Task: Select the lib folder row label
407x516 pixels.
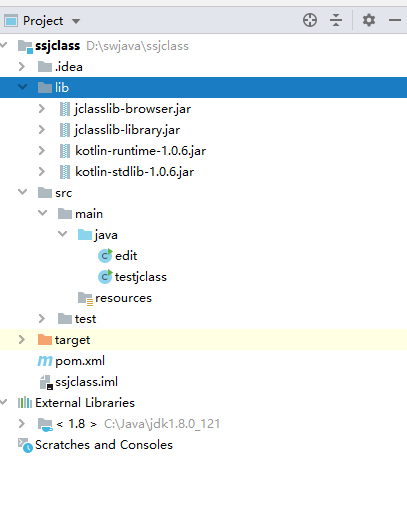Action: pyautogui.click(x=62, y=88)
